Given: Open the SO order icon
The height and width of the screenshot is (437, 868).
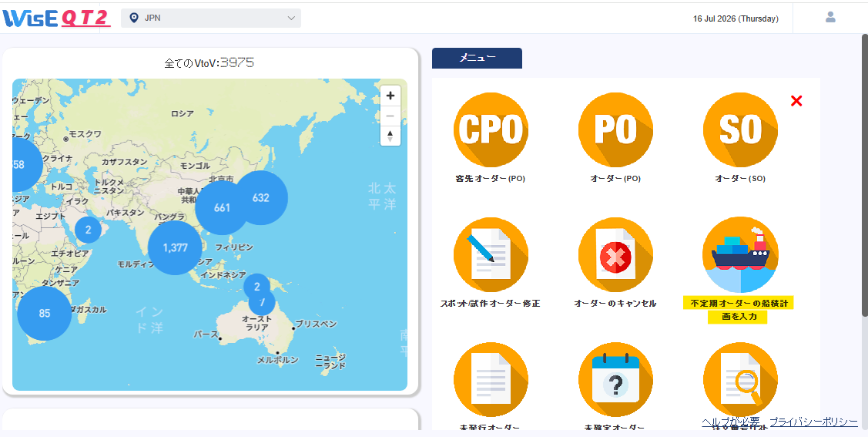Looking at the screenshot, I should pyautogui.click(x=740, y=129).
